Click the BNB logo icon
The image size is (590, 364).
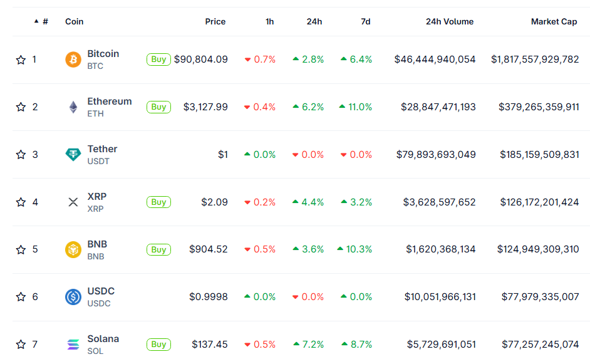[73, 249]
